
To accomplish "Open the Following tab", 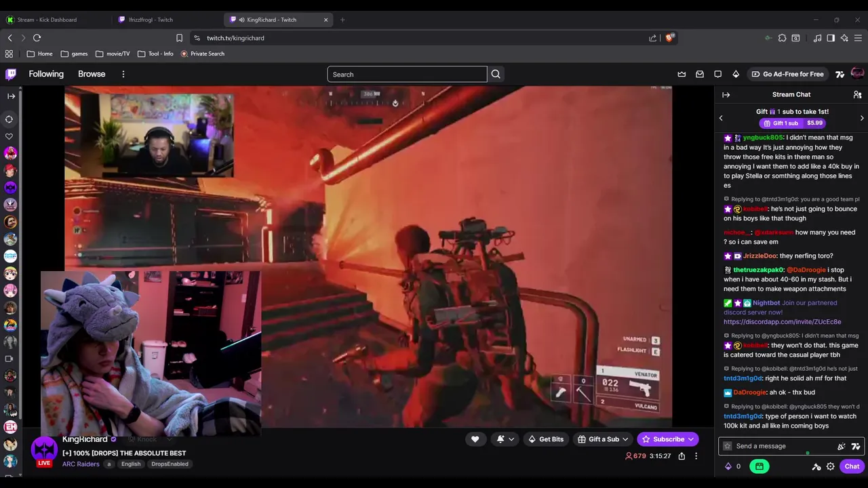I will click(46, 74).
